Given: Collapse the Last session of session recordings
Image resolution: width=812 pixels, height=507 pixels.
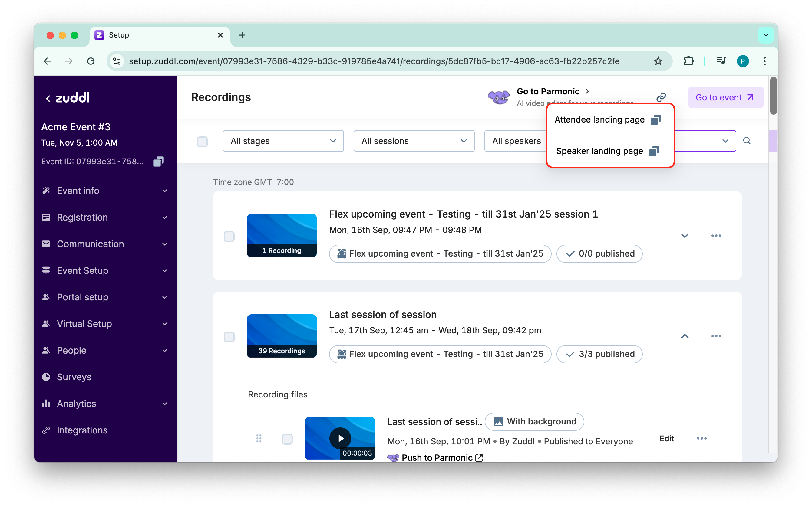Looking at the screenshot, I should (x=685, y=336).
